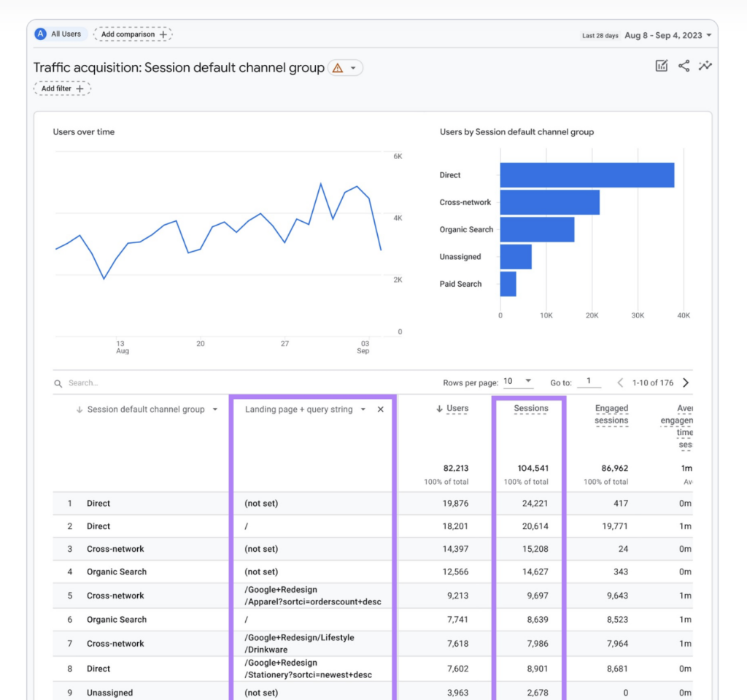This screenshot has width=747, height=700.
Task: Click the Go to page input
Action: [589, 381]
